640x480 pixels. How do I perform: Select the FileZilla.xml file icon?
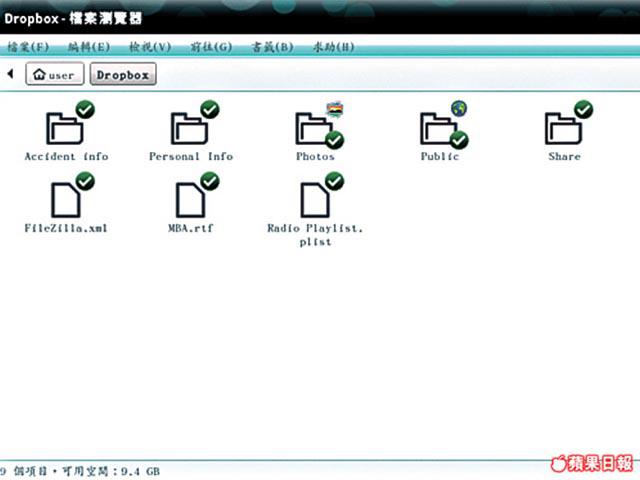[65, 200]
